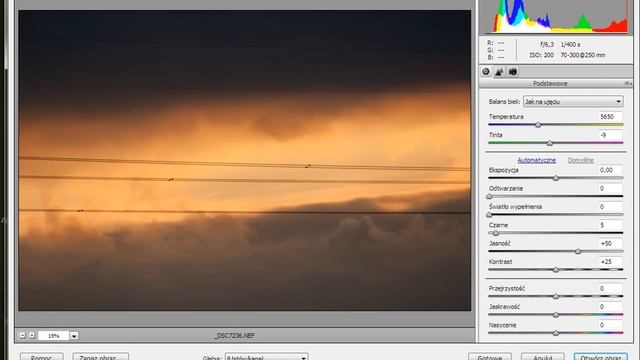Click the Ekspozycja value field 0,00
The height and width of the screenshot is (360, 640).
point(610,170)
